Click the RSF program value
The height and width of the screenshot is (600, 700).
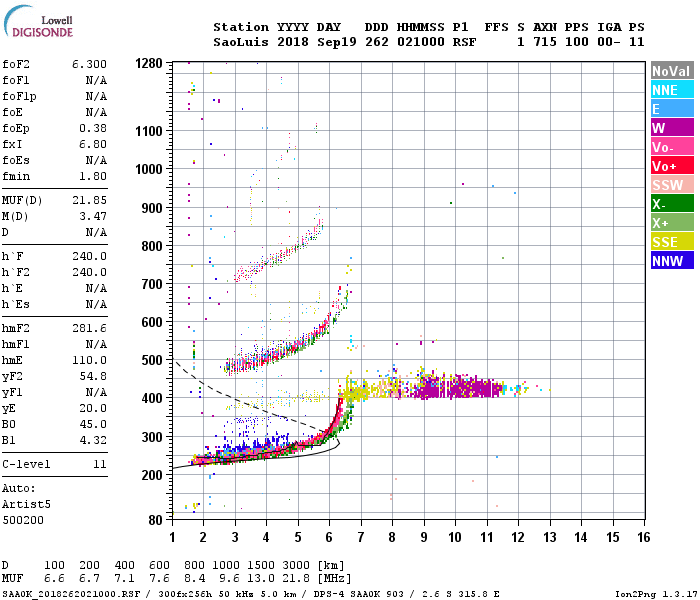click(x=464, y=42)
